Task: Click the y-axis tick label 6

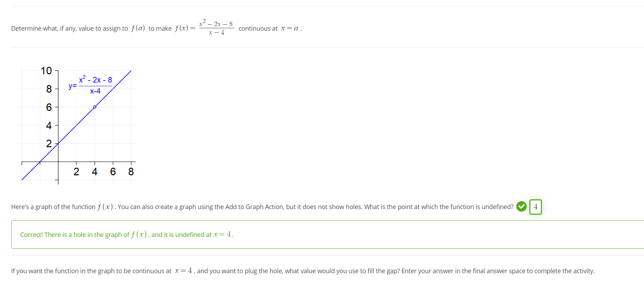Action: pyautogui.click(x=48, y=107)
